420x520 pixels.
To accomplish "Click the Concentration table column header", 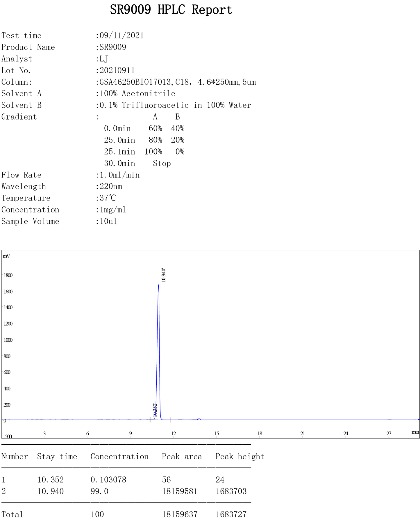I will [x=119, y=457].
